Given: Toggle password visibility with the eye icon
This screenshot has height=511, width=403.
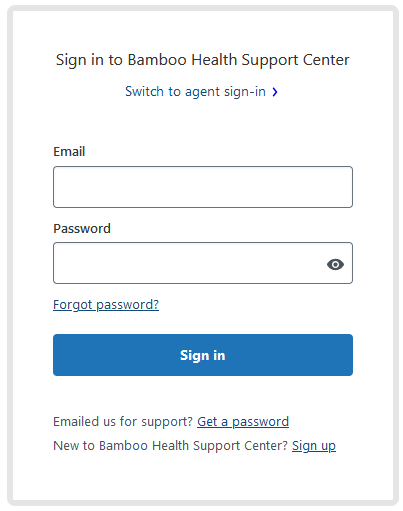Looking at the screenshot, I should [335, 264].
